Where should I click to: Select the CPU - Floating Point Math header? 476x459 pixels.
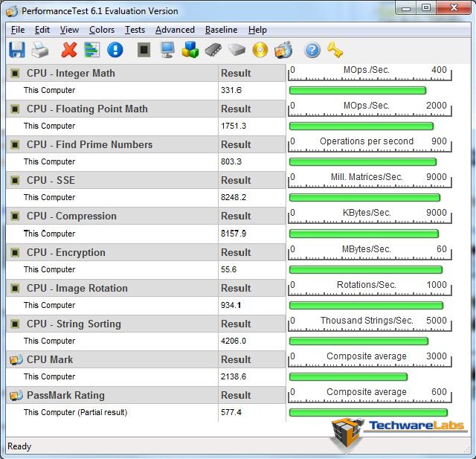pyautogui.click(x=87, y=109)
